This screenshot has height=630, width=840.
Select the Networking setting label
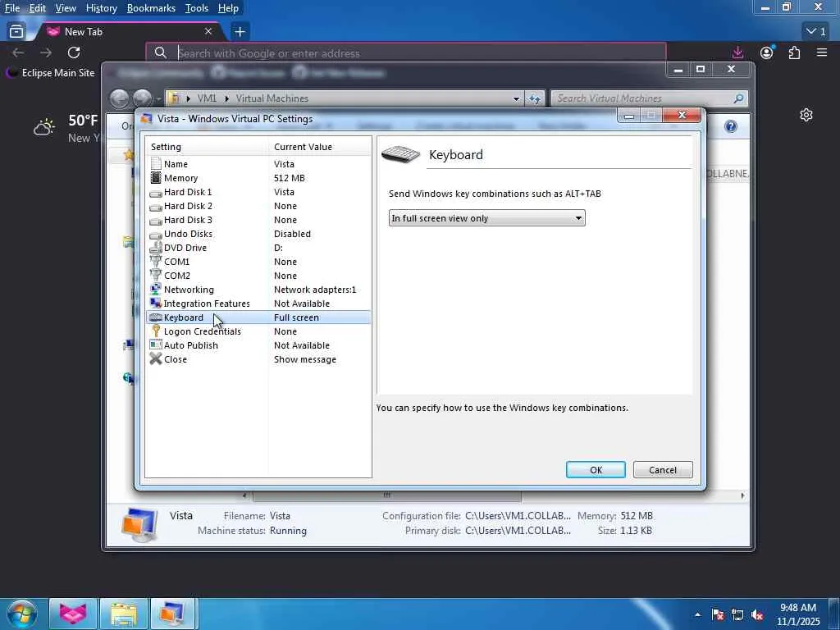(x=189, y=290)
